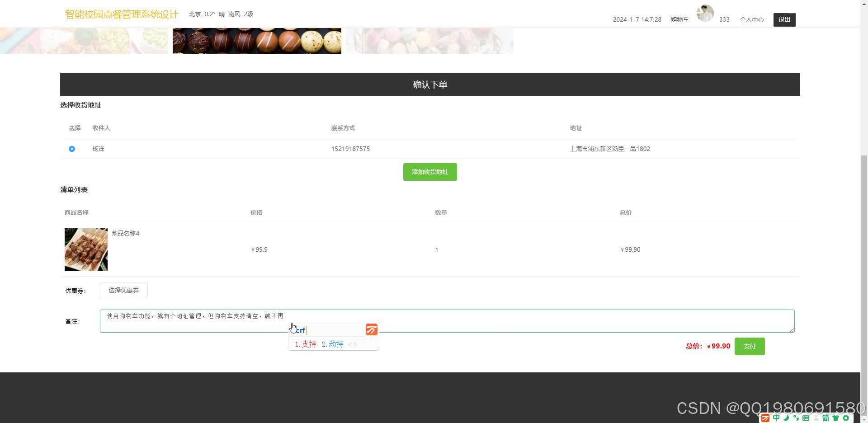The height and width of the screenshot is (423, 868).
Task: Open 个人中心 from the top navigation
Action: tap(752, 19)
